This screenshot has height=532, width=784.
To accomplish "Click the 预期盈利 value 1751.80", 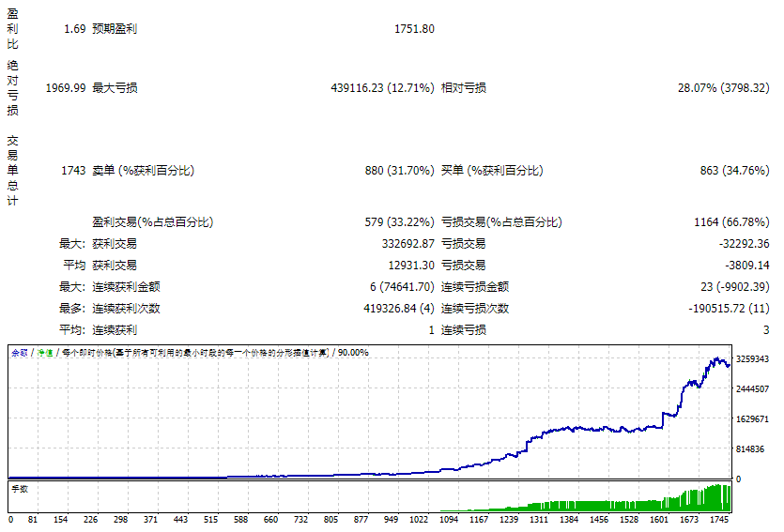I will tap(414, 29).
